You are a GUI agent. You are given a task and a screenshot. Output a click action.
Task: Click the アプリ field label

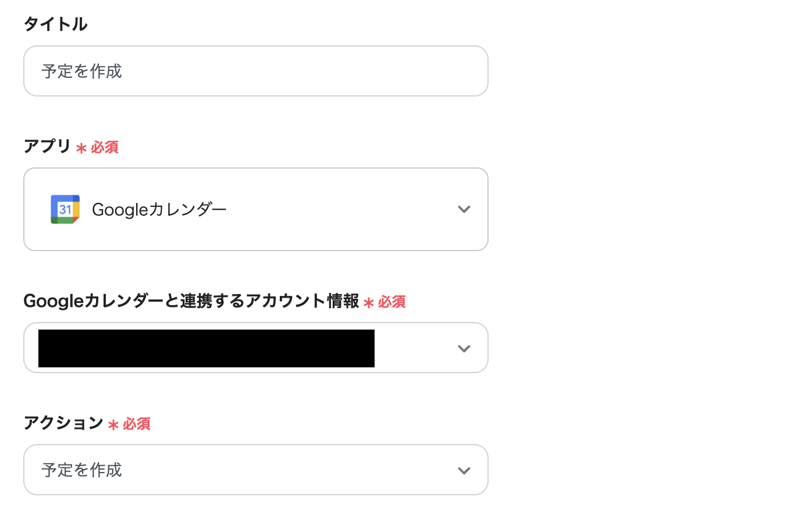pyautogui.click(x=47, y=146)
